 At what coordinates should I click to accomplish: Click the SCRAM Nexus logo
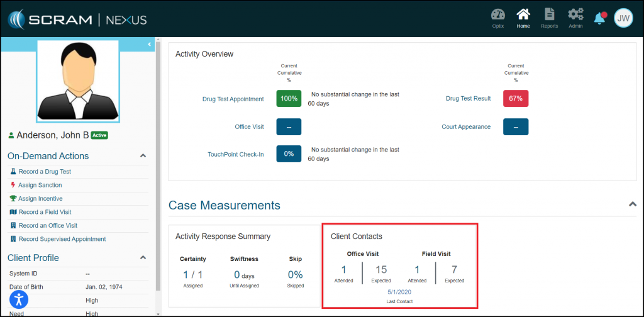click(x=77, y=19)
